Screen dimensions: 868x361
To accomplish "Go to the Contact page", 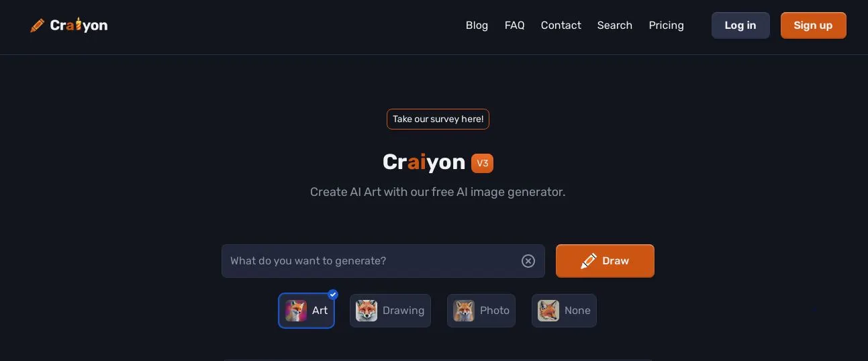I will coord(561,25).
